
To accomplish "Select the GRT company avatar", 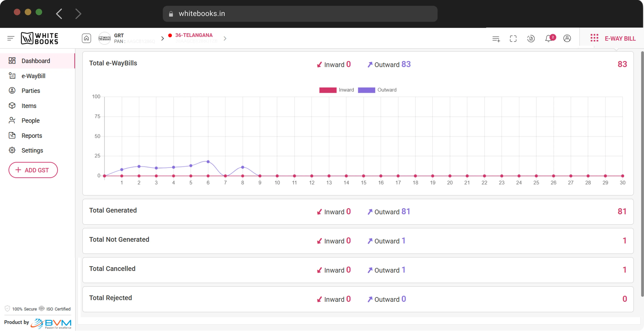I will click(104, 38).
